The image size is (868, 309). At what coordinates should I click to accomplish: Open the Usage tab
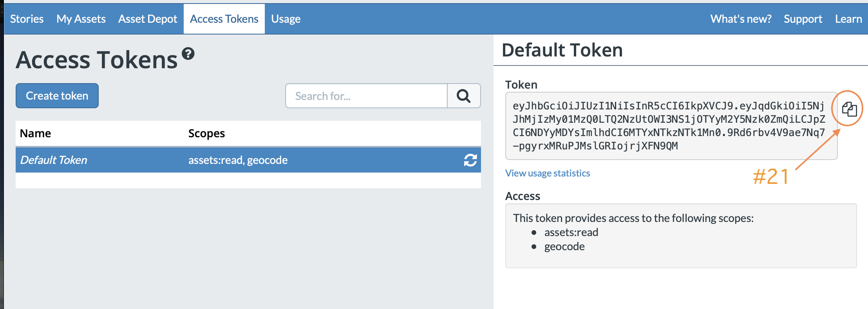[x=286, y=19]
